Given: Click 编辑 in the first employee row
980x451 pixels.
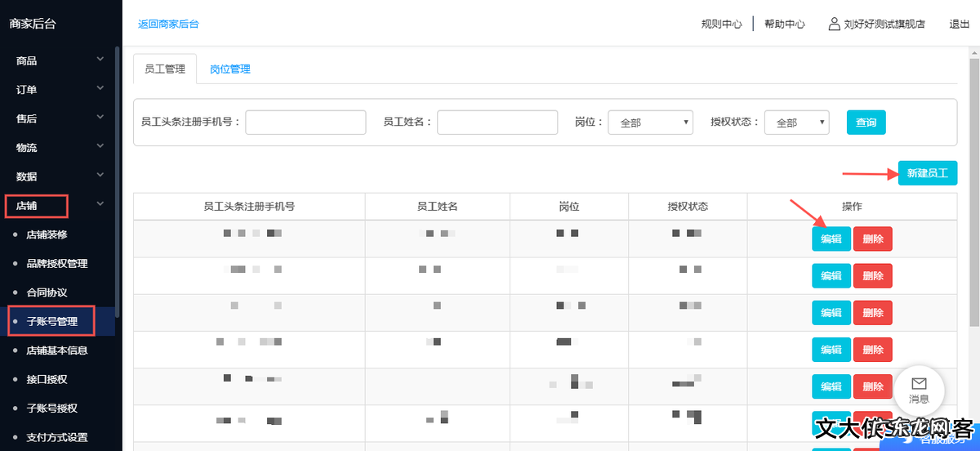Looking at the screenshot, I should [831, 239].
